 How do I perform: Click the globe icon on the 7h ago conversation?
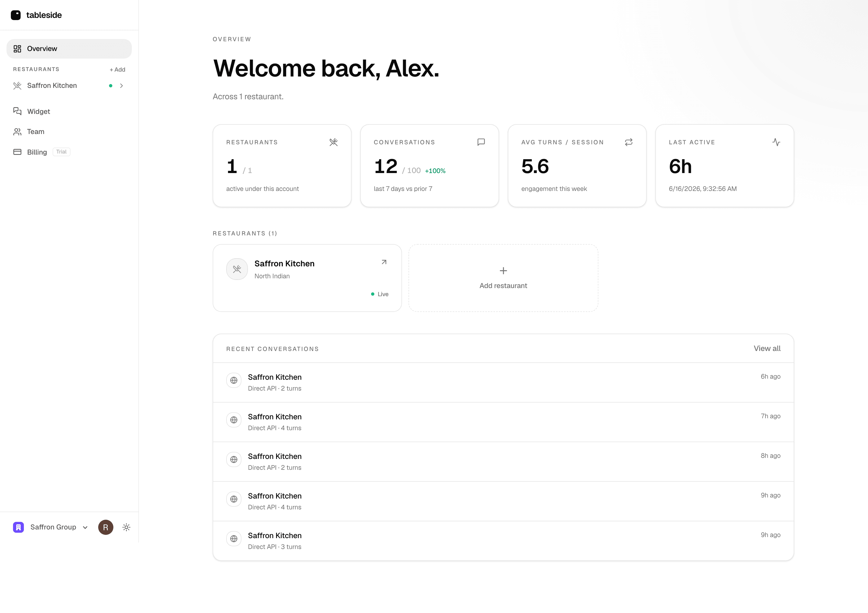click(234, 420)
